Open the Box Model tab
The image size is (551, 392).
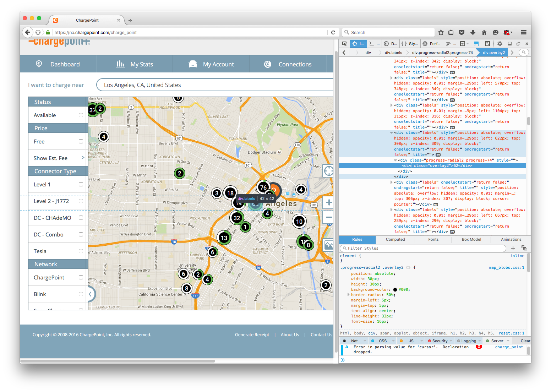tap(471, 240)
